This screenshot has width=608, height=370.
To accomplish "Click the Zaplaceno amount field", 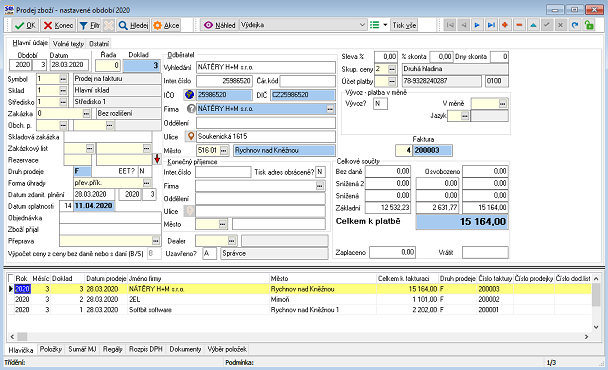I will [392, 252].
